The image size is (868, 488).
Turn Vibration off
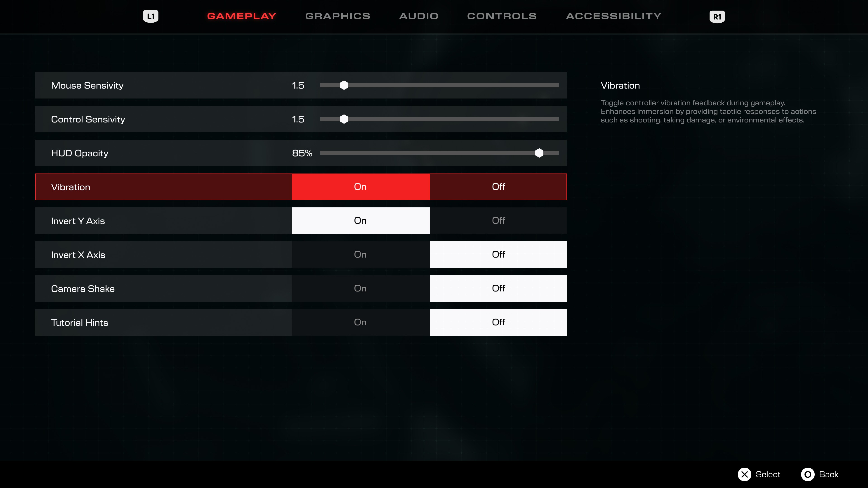tap(498, 187)
